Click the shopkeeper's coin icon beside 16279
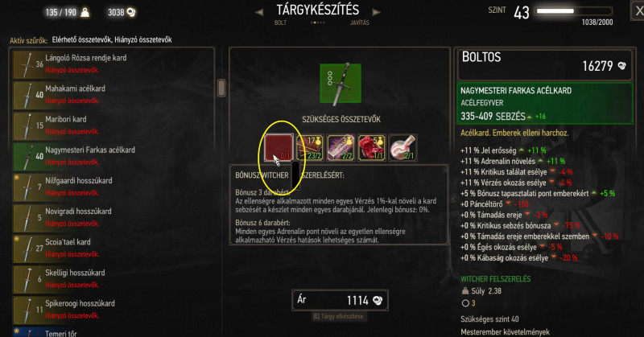Image resolution: width=644 pixels, height=337 pixels. click(621, 66)
